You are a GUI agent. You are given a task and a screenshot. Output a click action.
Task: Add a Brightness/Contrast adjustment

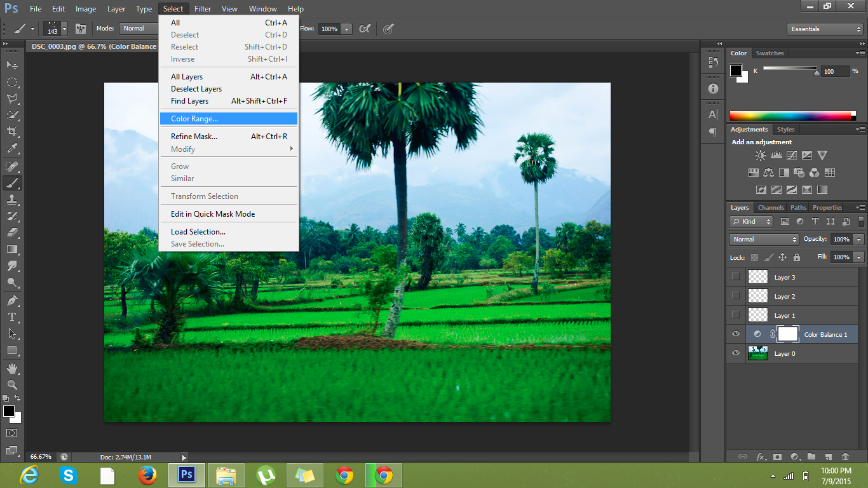click(x=761, y=155)
